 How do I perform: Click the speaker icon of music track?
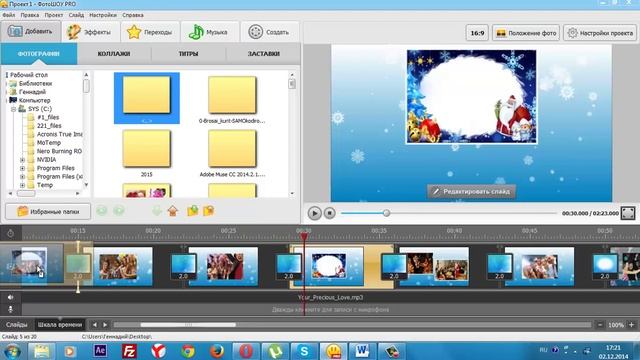tap(10, 298)
